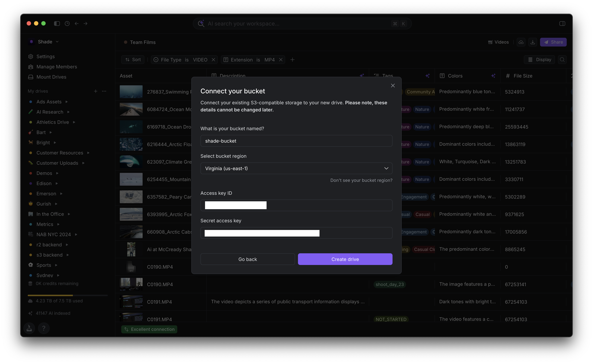This screenshot has width=593, height=364.
Task: Expand the Ads Assets drive
Action: [x=66, y=102]
